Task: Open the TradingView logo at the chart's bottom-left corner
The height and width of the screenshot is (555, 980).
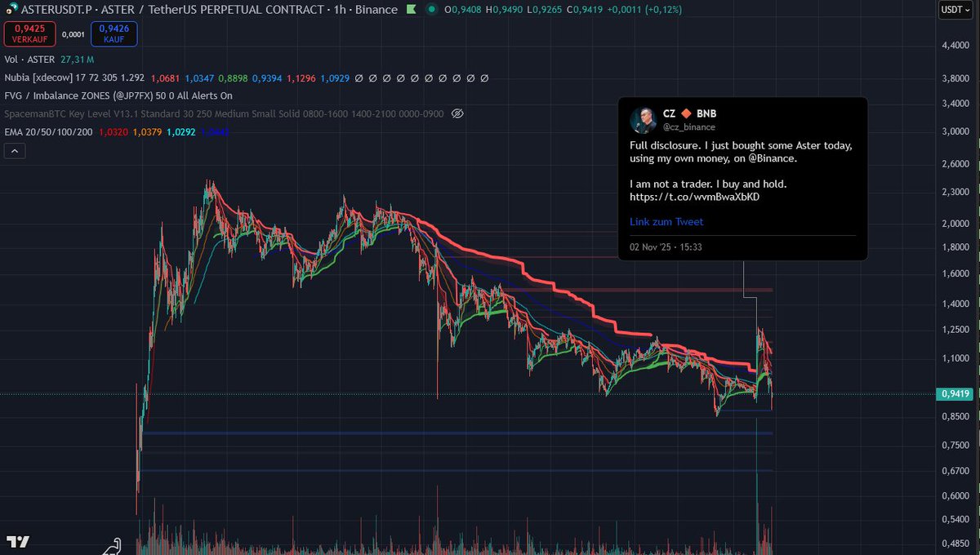Action: [x=17, y=542]
